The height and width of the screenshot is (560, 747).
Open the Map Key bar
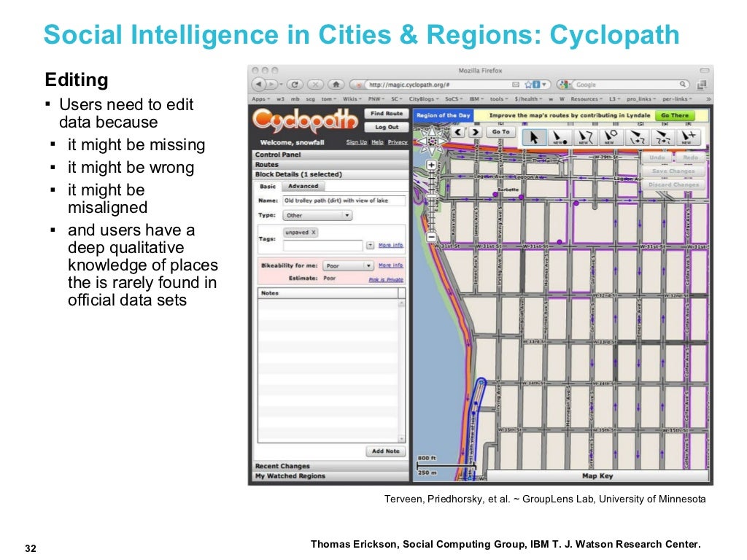click(597, 475)
